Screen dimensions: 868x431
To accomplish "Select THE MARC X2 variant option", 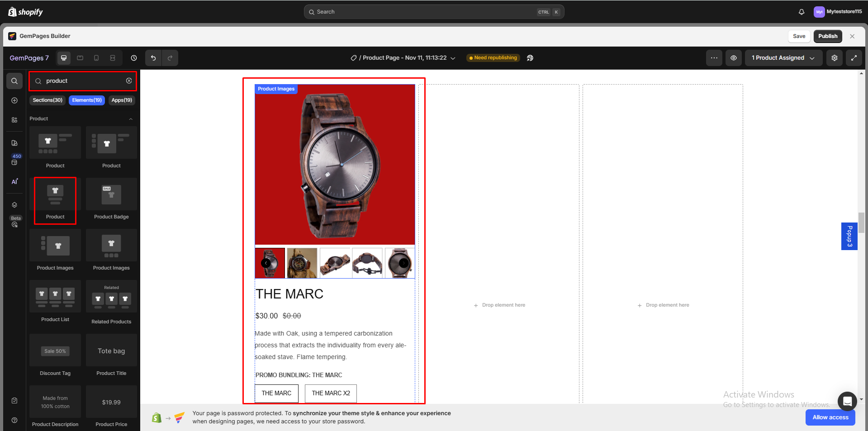I will tap(331, 393).
